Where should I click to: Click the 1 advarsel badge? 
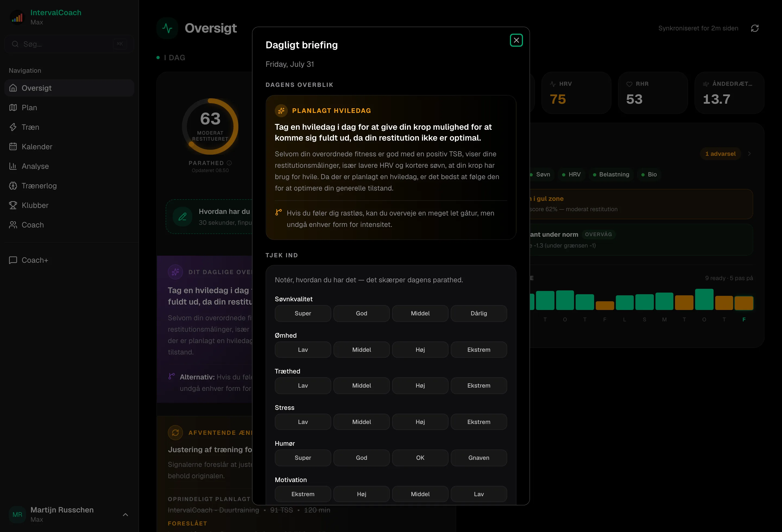(720, 154)
